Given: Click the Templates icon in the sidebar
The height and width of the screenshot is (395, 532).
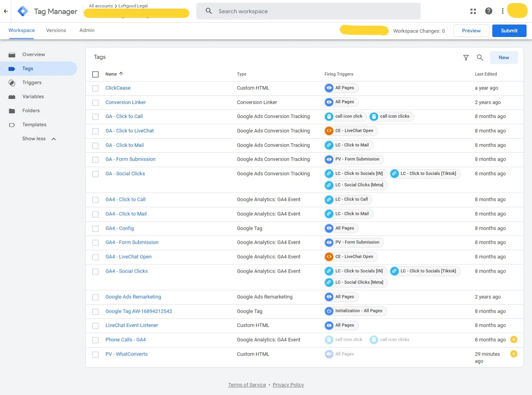Looking at the screenshot, I should [12, 125].
